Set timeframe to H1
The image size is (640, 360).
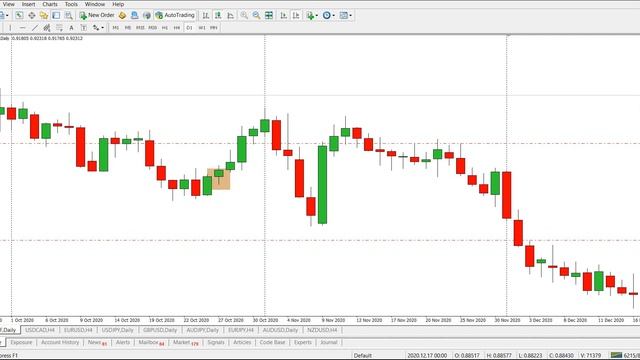(x=165, y=28)
